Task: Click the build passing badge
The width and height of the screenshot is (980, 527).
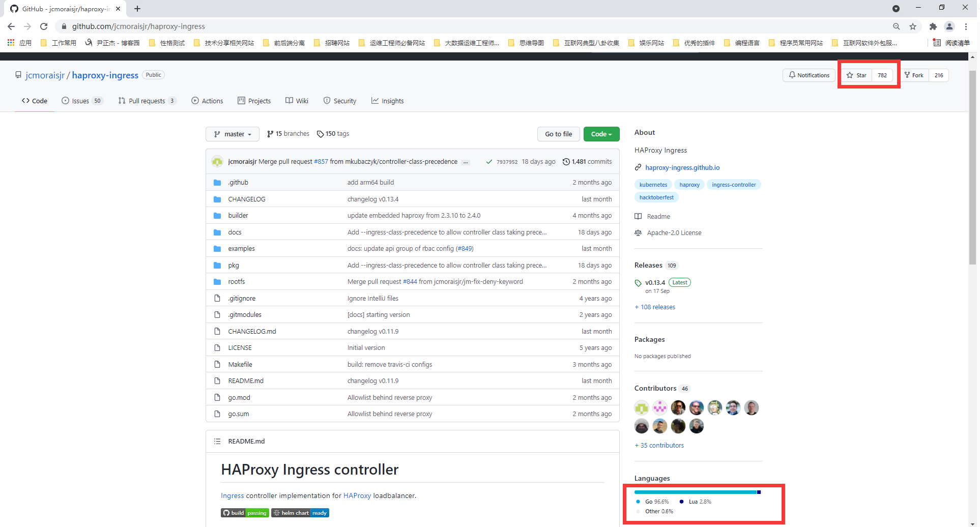Action: click(x=245, y=513)
